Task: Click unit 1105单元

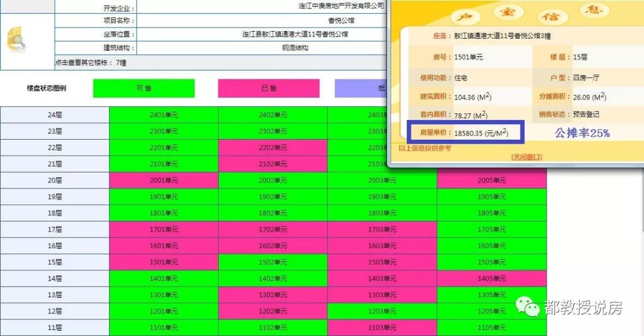Action: click(x=491, y=328)
